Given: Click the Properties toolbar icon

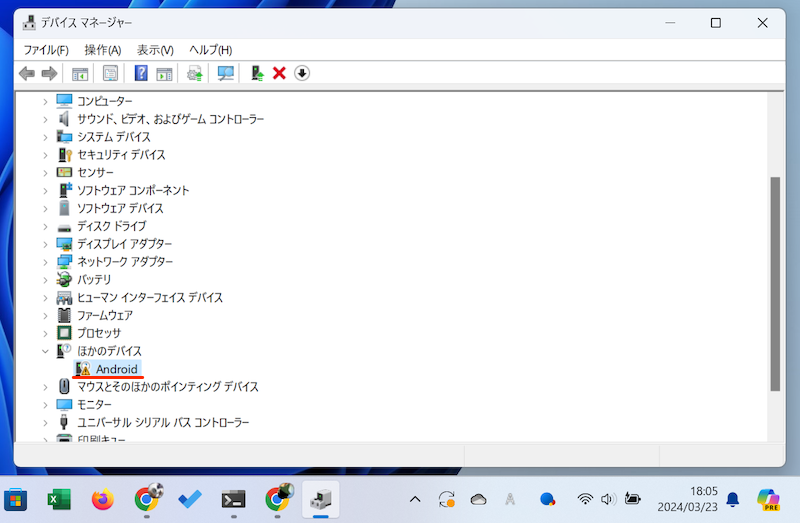Looking at the screenshot, I should [110, 73].
